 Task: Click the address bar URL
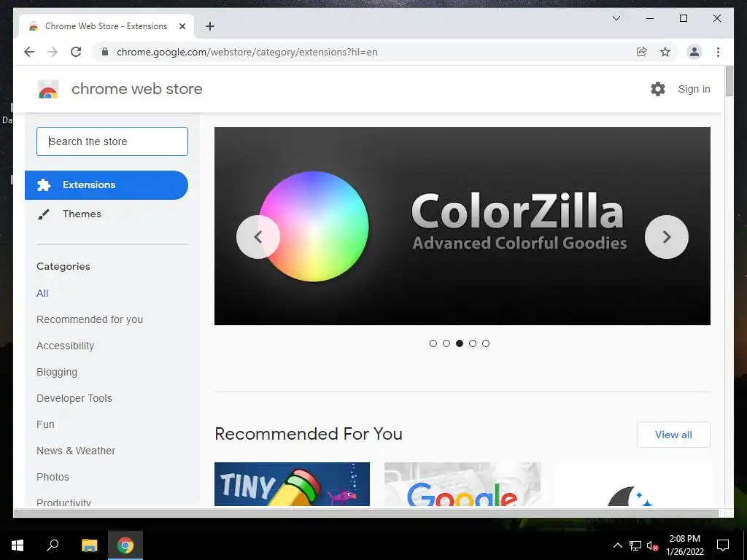pyautogui.click(x=247, y=52)
